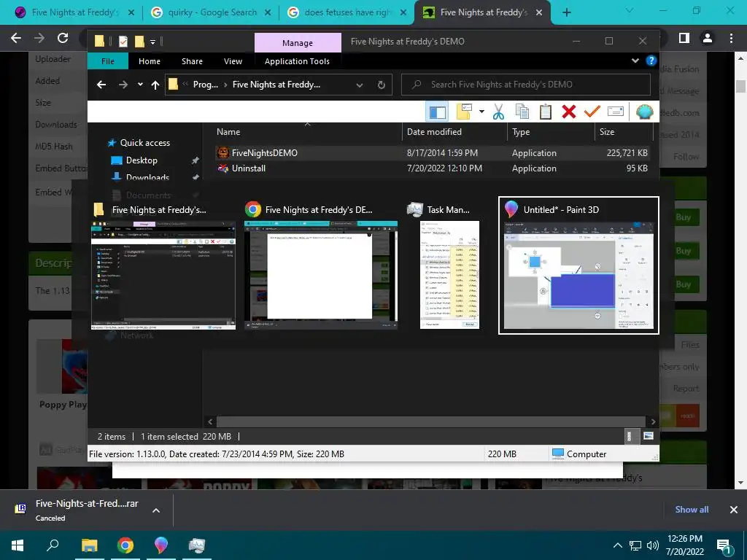Open the notification center icon
The height and width of the screenshot is (560, 747).
tap(724, 547)
